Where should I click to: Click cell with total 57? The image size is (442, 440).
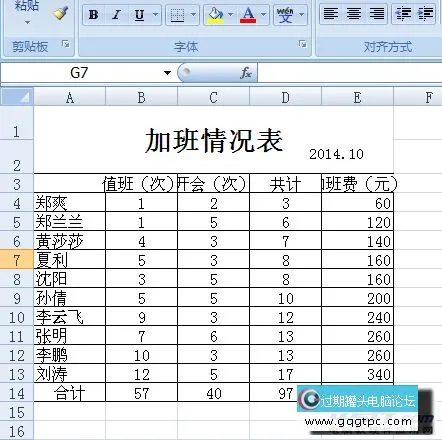coord(142,393)
